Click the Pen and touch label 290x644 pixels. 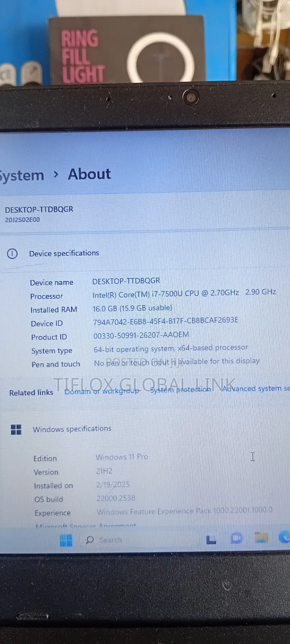tap(56, 364)
